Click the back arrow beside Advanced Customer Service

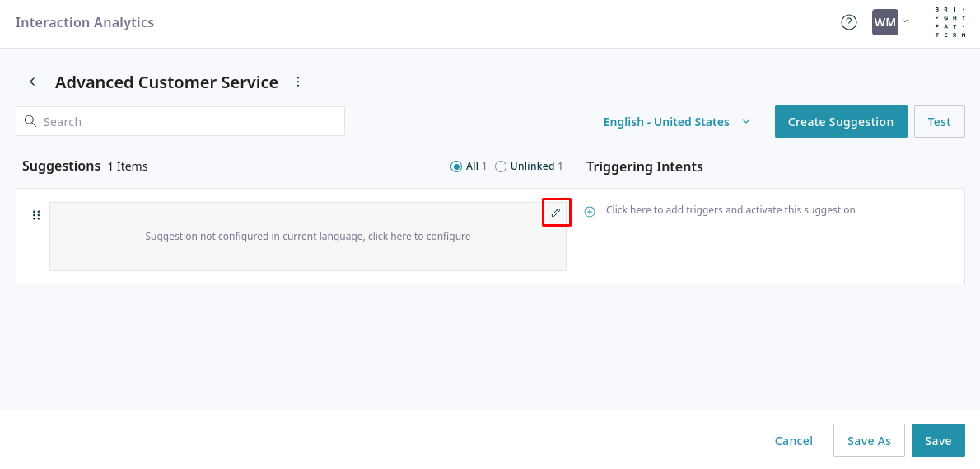click(32, 82)
